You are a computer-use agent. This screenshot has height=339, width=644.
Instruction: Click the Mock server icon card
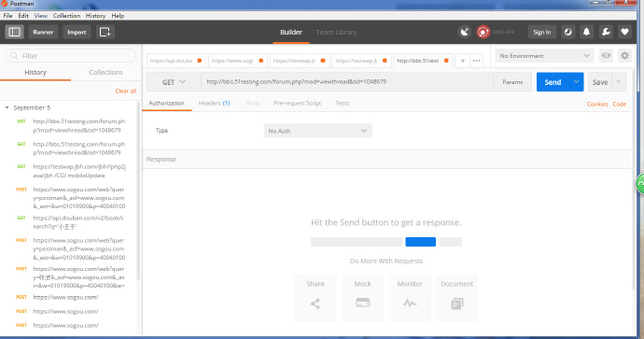click(x=363, y=298)
